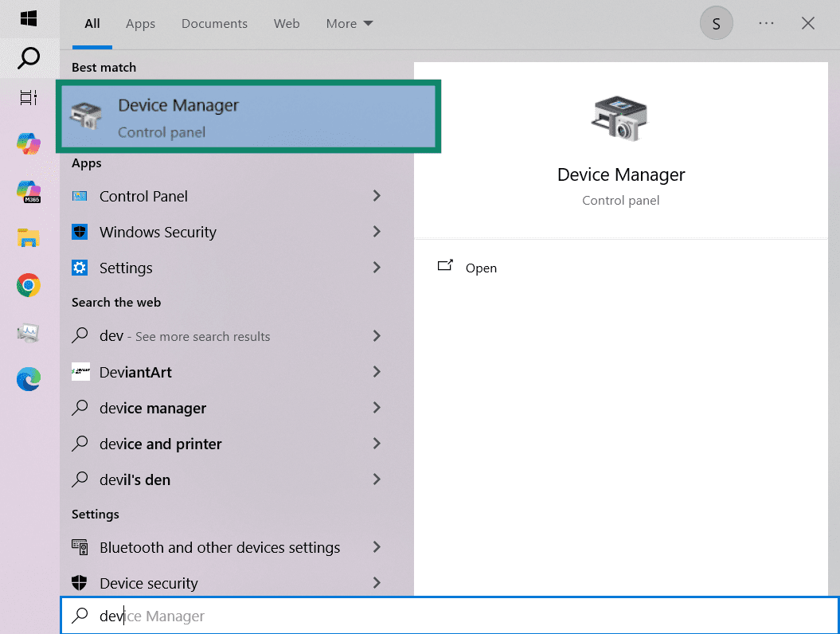This screenshot has width=840, height=634.
Task: Switch to the Apps tab
Action: coord(140,23)
